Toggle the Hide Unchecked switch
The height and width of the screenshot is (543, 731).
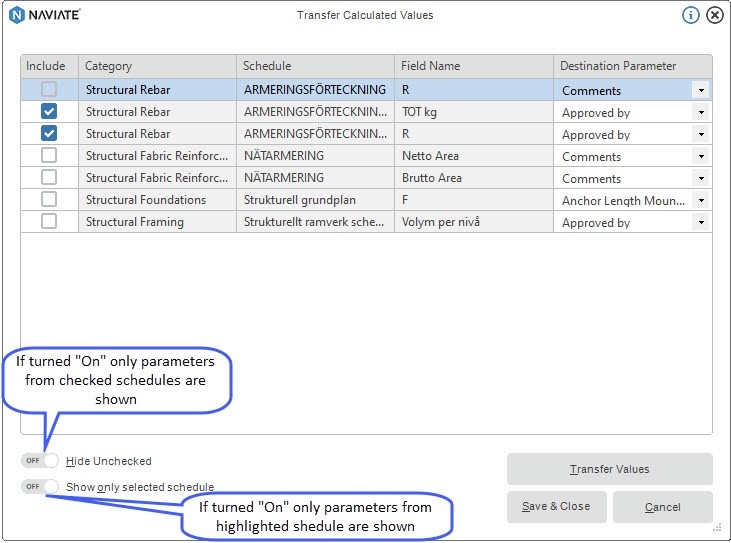coord(42,461)
